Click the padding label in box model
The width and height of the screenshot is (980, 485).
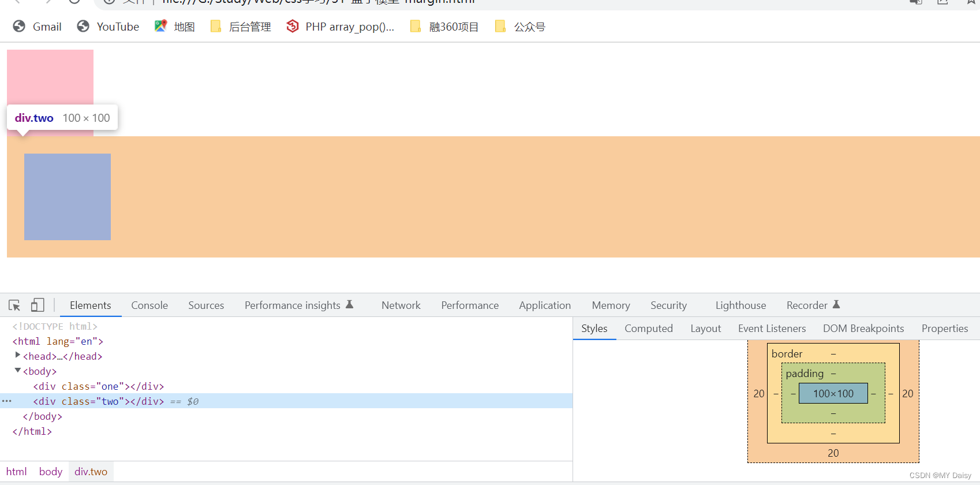pos(805,374)
